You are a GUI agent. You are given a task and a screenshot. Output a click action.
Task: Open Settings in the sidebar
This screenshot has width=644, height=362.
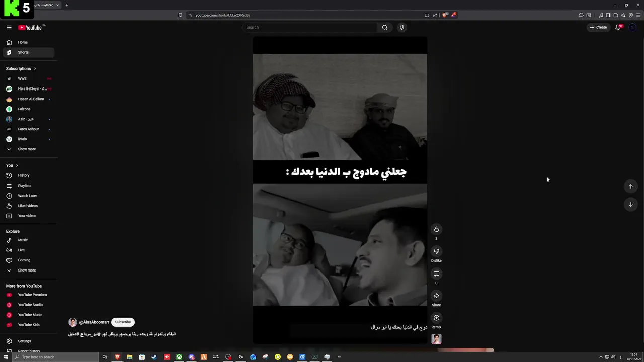(x=29, y=341)
